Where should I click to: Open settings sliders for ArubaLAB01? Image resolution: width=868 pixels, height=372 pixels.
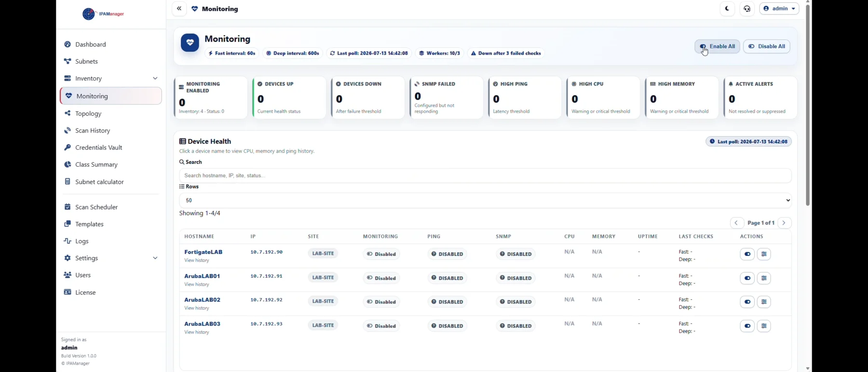point(764,278)
